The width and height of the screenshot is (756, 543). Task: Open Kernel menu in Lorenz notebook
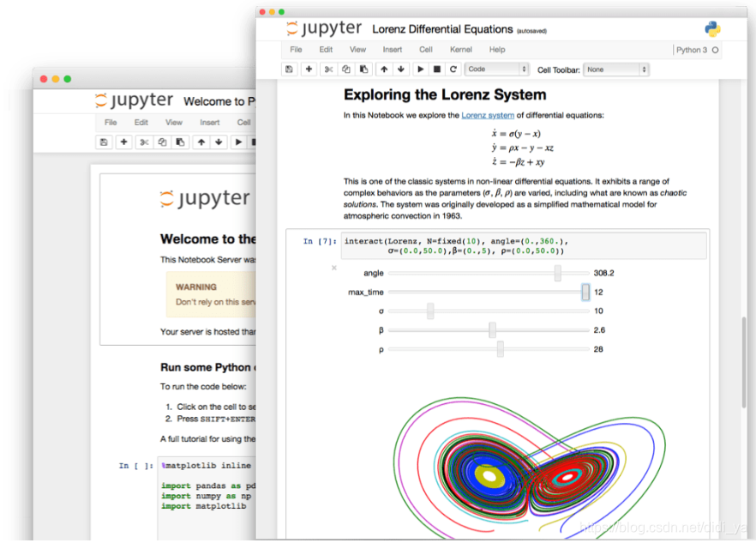(x=461, y=49)
